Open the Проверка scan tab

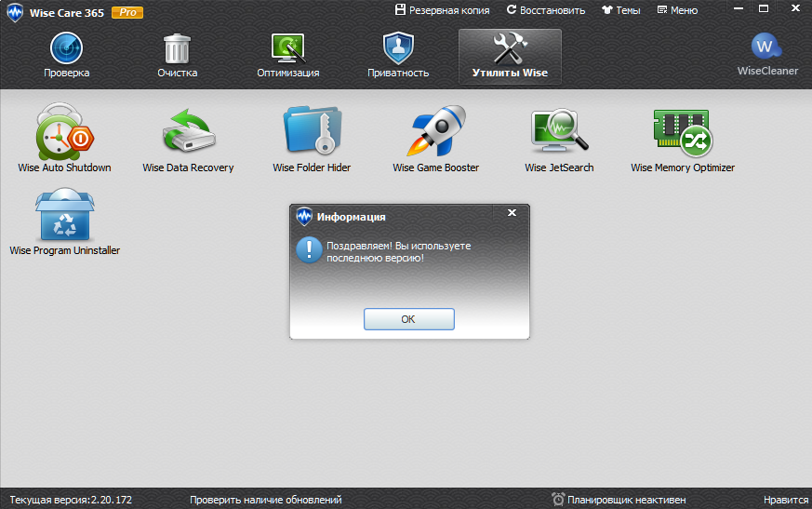[x=66, y=56]
